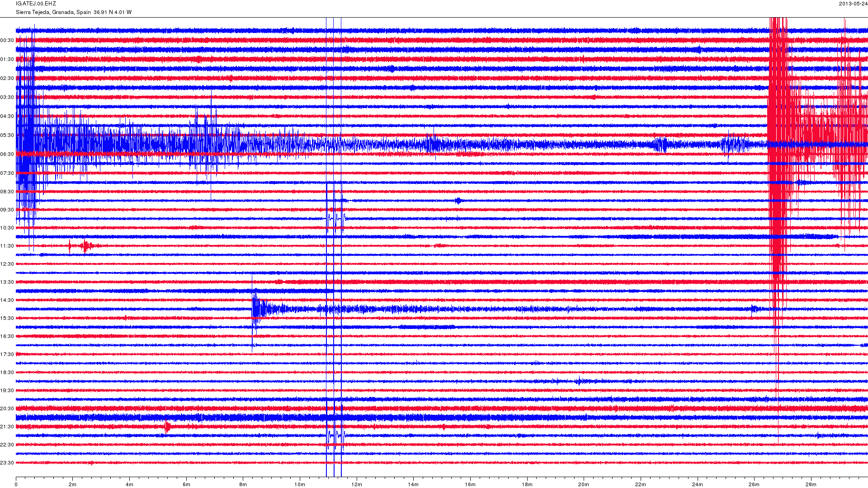This screenshot has height=488, width=868.
Task: Select the 13:30 time label
Action: coord(7,282)
